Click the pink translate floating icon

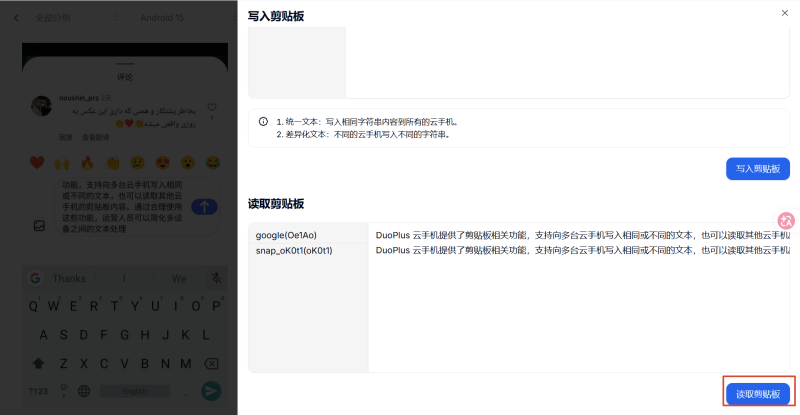tap(786, 221)
